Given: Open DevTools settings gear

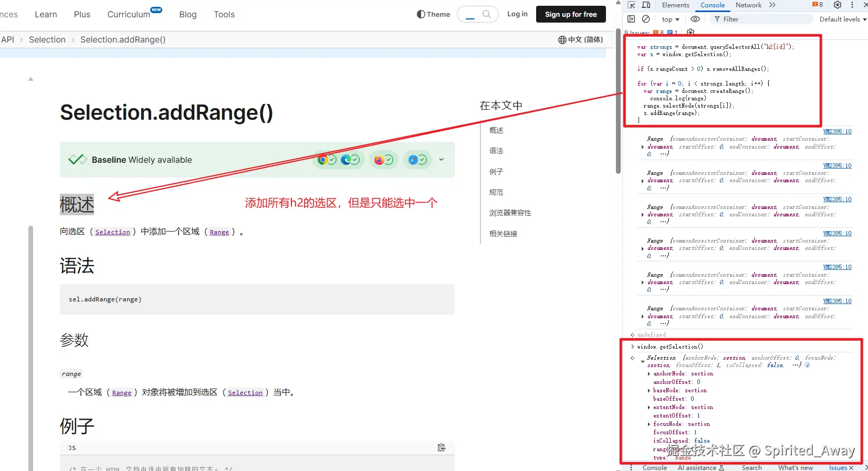Looking at the screenshot, I should pyautogui.click(x=838, y=5).
